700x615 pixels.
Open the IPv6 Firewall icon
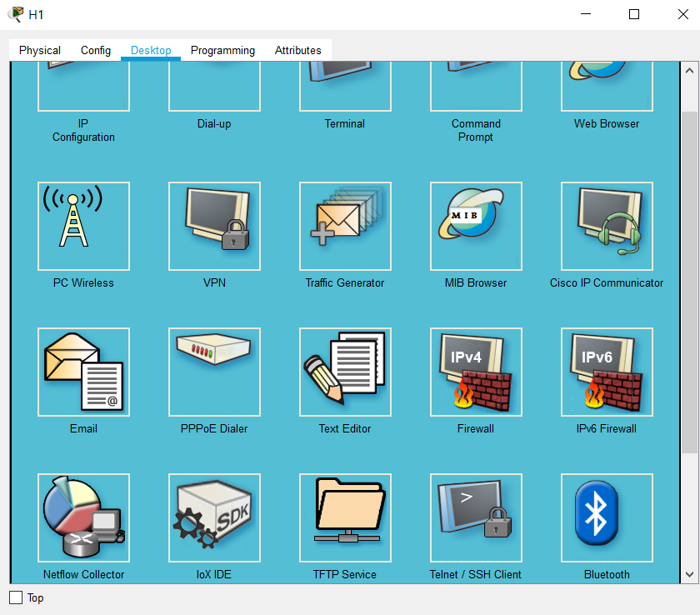607,372
